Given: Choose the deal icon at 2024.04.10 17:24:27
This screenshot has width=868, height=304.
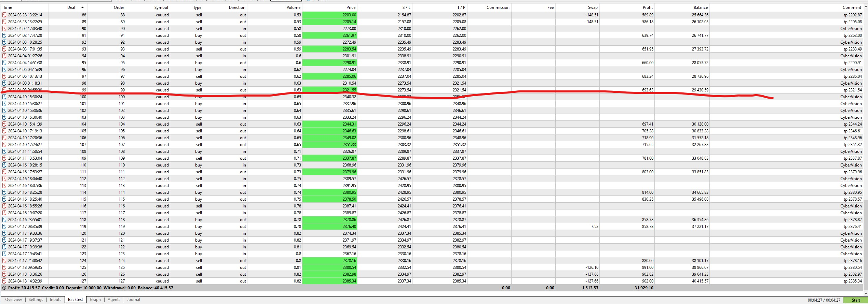Looking at the screenshot, I should point(4,145).
